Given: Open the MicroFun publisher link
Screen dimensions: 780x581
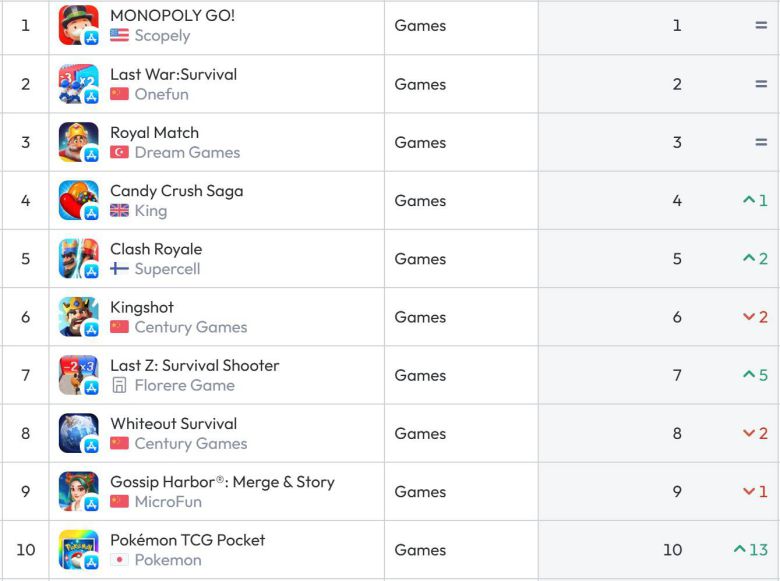Looking at the screenshot, I should tap(168, 502).
